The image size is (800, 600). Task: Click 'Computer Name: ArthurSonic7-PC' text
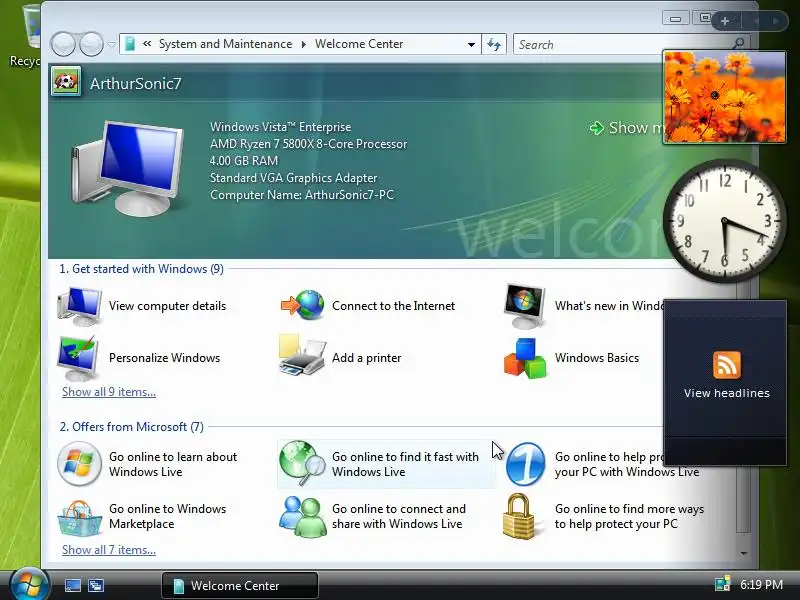pos(302,195)
